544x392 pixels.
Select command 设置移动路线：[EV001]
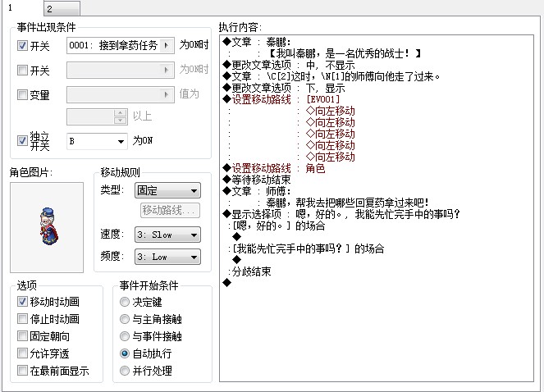click(281, 99)
